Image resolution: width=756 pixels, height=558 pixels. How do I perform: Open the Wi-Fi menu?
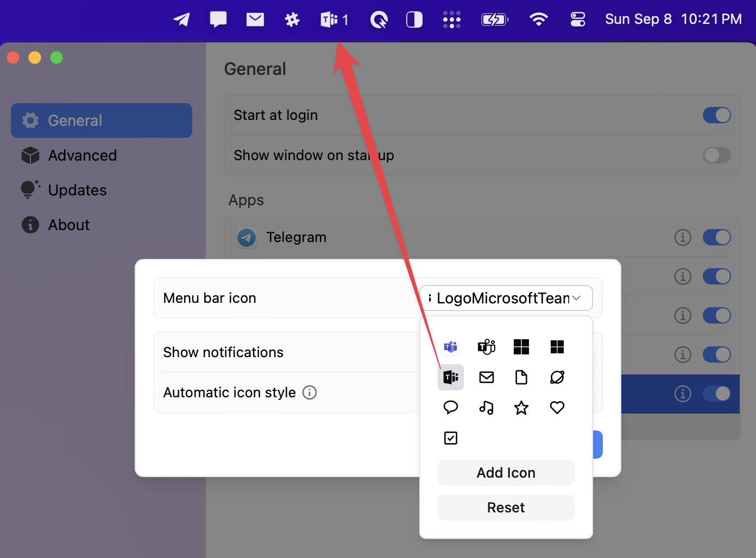pyautogui.click(x=539, y=20)
